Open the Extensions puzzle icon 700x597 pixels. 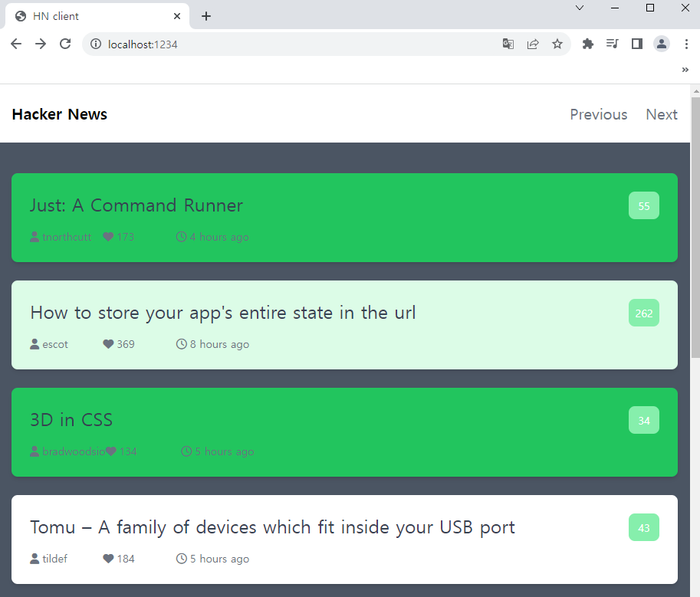pyautogui.click(x=588, y=44)
